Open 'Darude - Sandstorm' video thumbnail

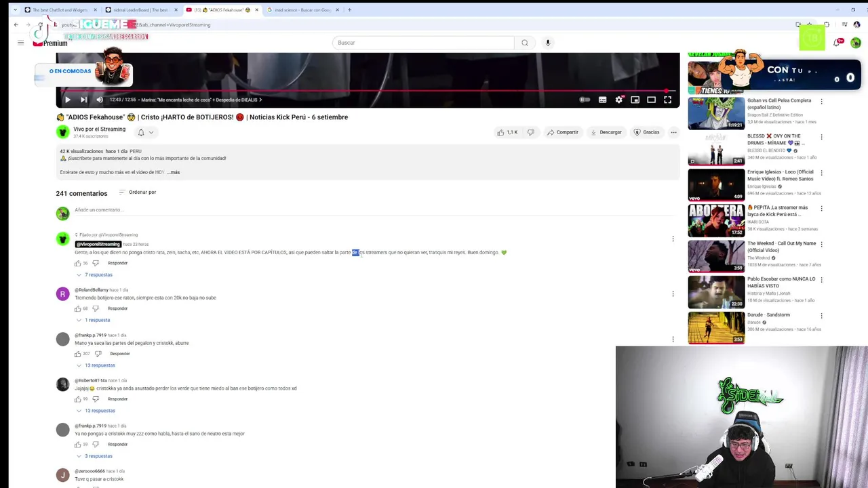click(x=716, y=328)
